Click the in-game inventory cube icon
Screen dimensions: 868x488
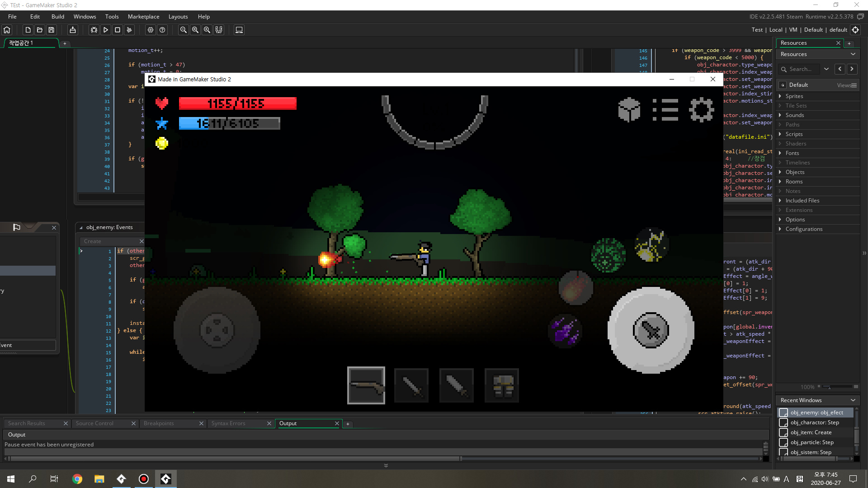(629, 110)
